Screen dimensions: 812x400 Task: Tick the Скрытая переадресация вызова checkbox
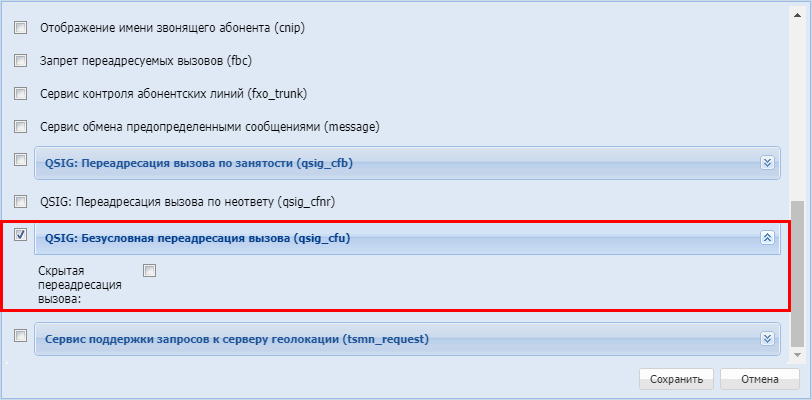(x=150, y=270)
